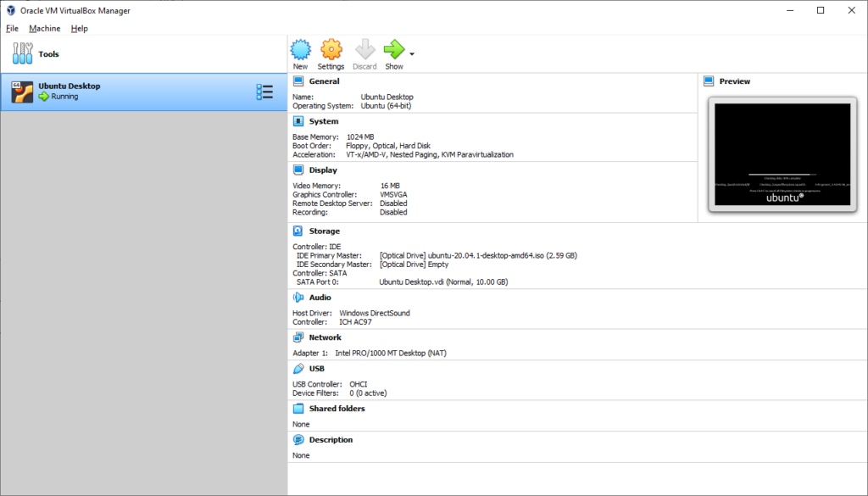Select the Tools label in sidebar
868x496 pixels.
click(x=48, y=53)
